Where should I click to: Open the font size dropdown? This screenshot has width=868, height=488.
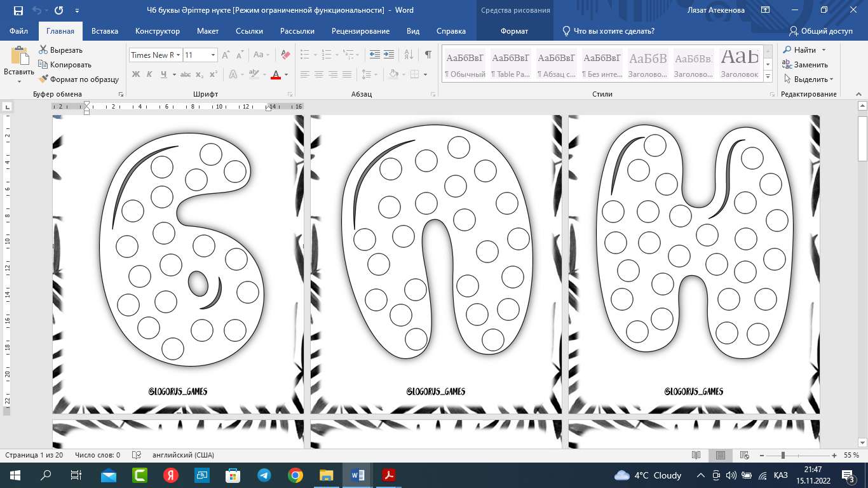pyautogui.click(x=213, y=55)
